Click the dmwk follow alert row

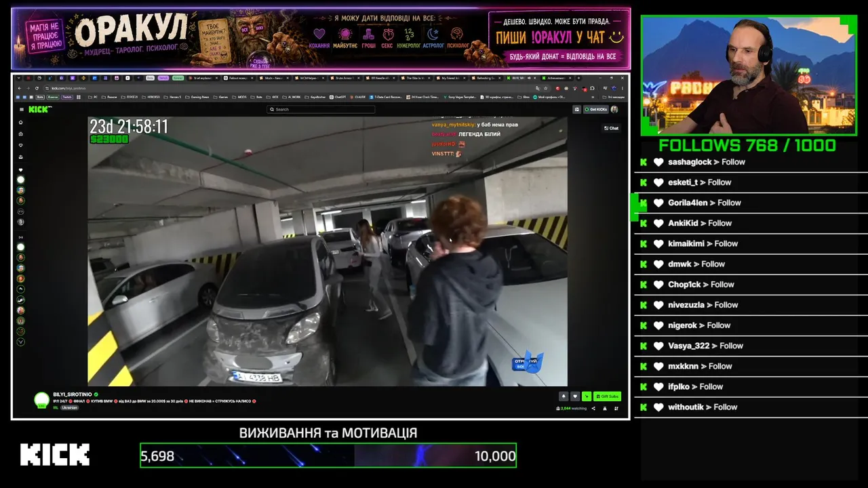[x=751, y=264]
